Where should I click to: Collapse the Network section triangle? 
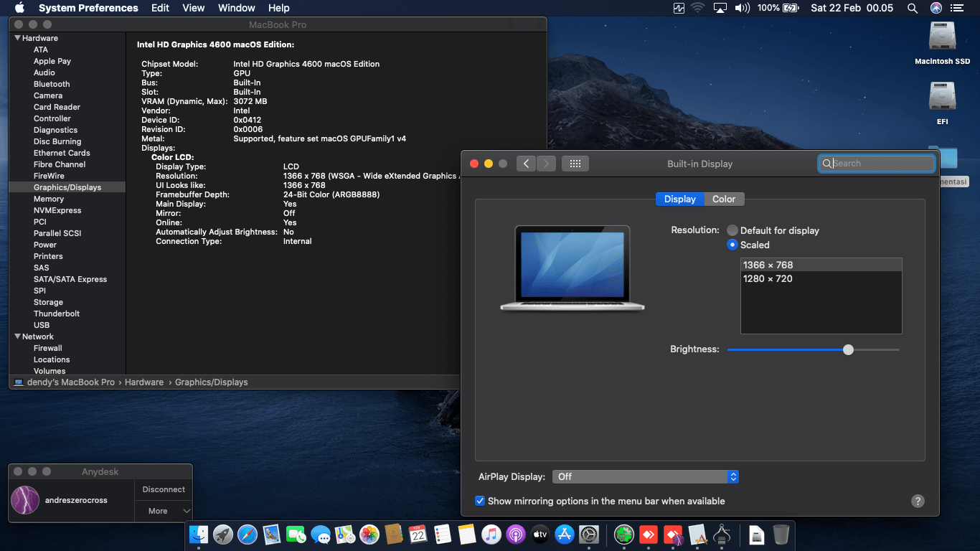17,336
